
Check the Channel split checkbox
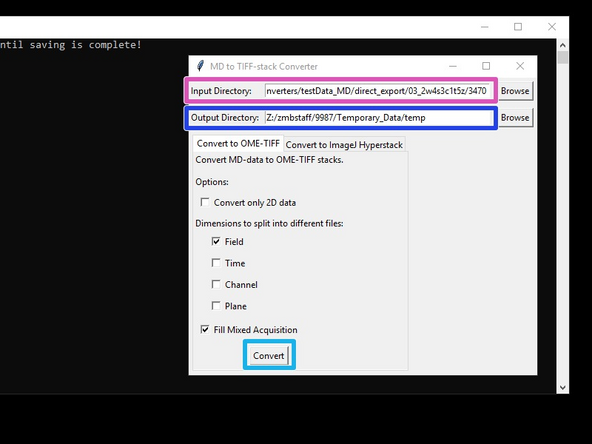(216, 284)
